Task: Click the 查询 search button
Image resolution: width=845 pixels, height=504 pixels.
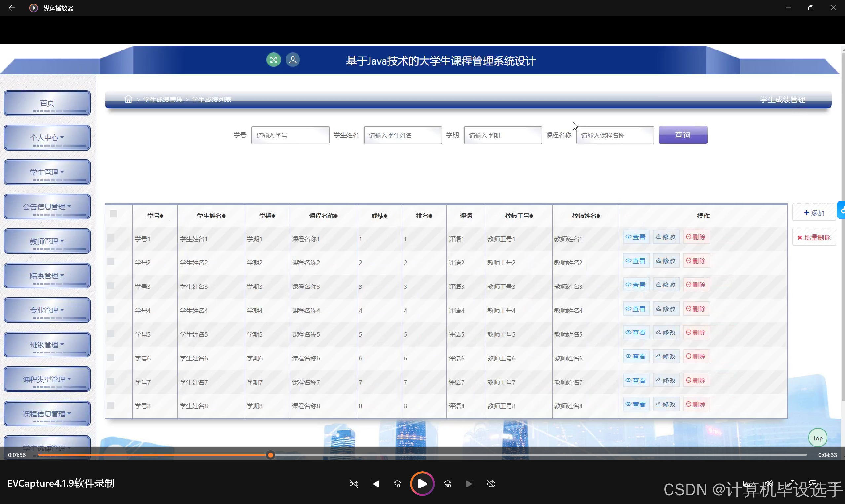Action: [x=683, y=135]
